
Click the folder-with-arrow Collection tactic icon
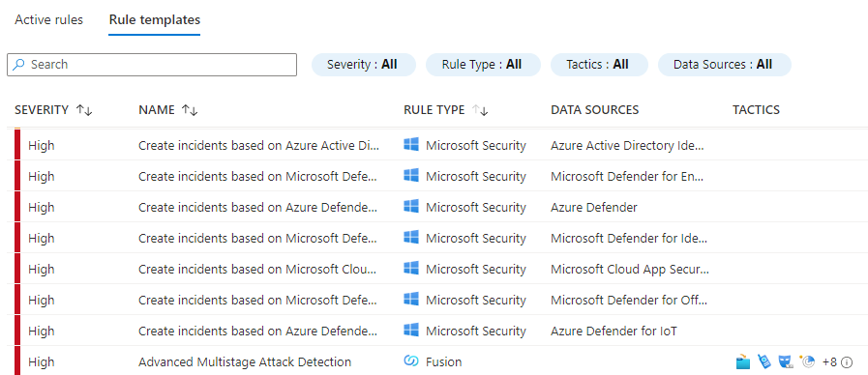click(x=743, y=362)
